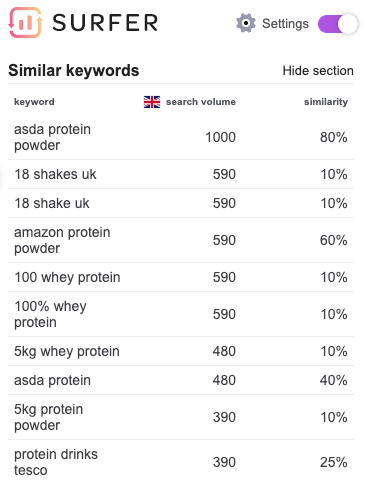The width and height of the screenshot is (366, 484).
Task: Sort by search volume column header
Action: 201,102
